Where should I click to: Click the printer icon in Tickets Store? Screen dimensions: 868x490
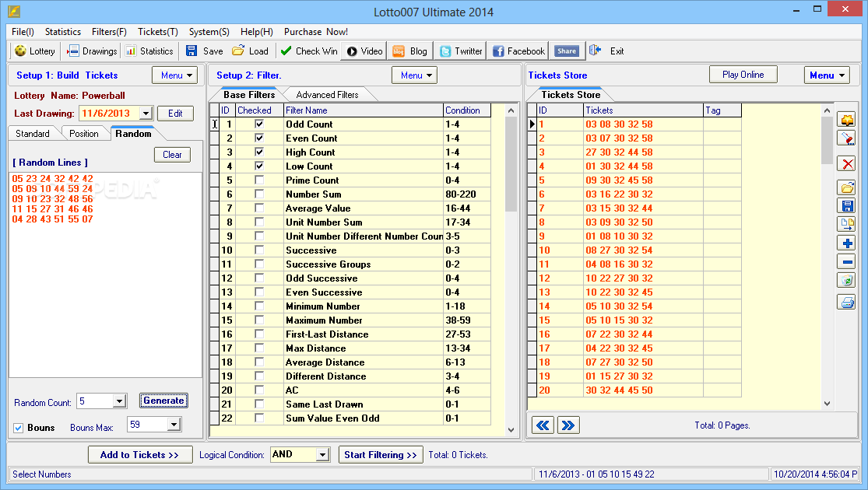(x=846, y=302)
